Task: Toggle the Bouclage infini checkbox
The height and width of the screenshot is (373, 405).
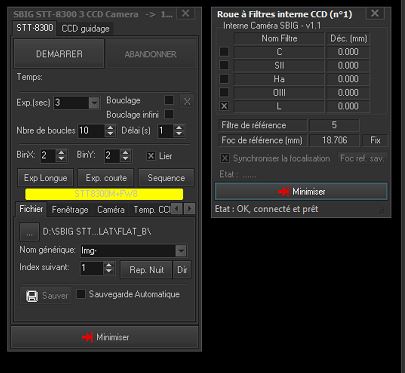Action: [169, 114]
